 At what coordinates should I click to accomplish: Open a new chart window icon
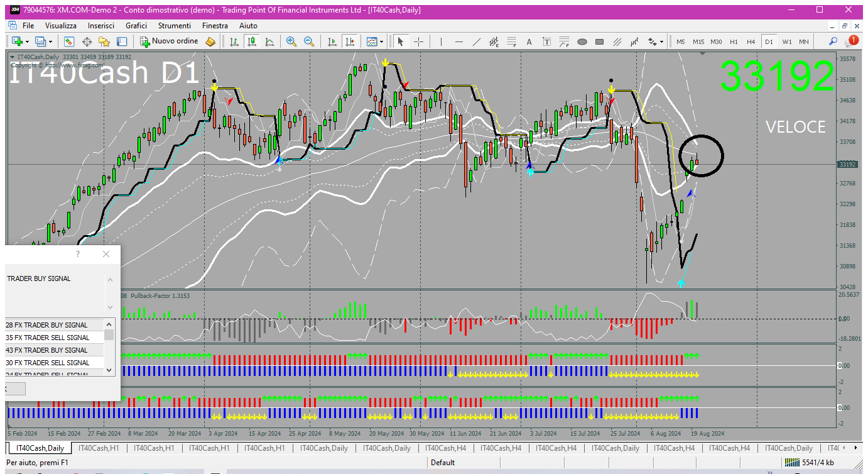tap(17, 41)
